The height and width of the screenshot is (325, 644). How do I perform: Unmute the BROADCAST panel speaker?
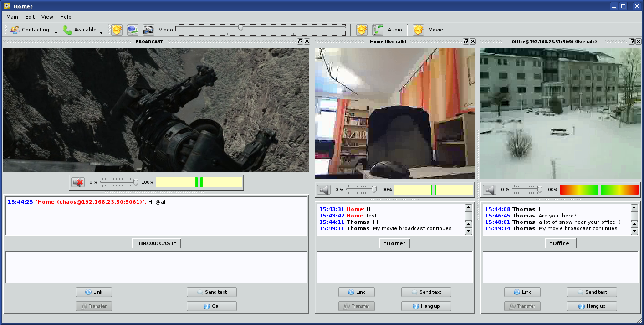(x=78, y=182)
